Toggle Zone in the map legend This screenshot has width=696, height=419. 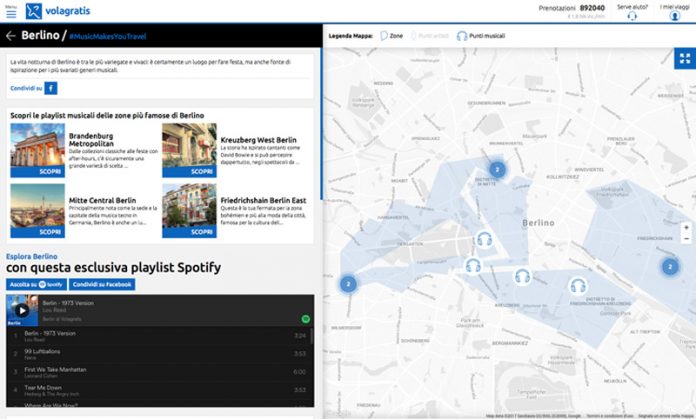pos(391,36)
